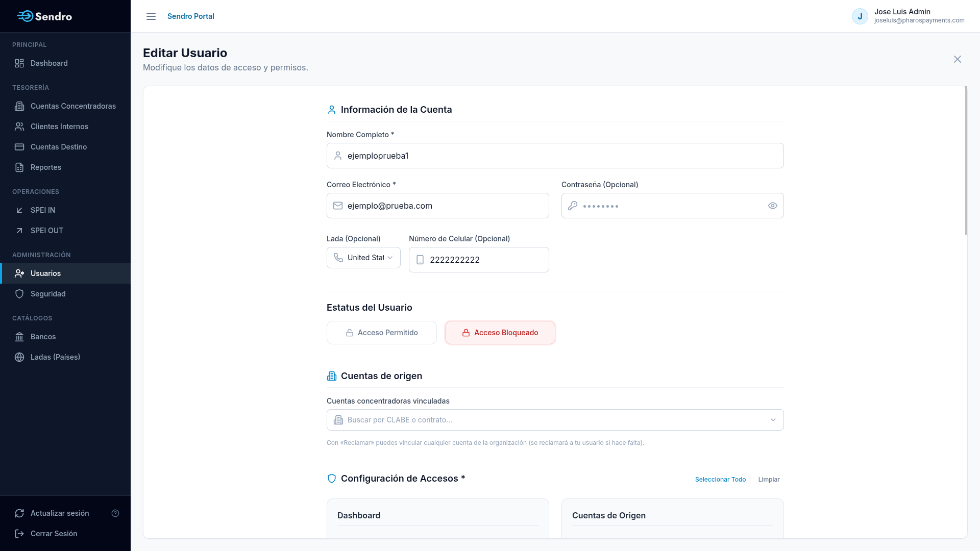Click the Contraseña password field
This screenshot has width=980, height=551.
673,206
